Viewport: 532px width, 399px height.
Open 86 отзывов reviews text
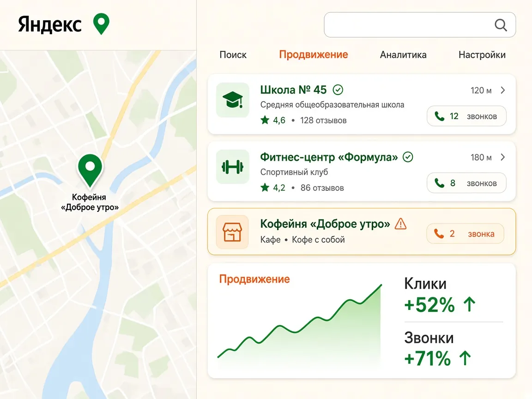322,187
